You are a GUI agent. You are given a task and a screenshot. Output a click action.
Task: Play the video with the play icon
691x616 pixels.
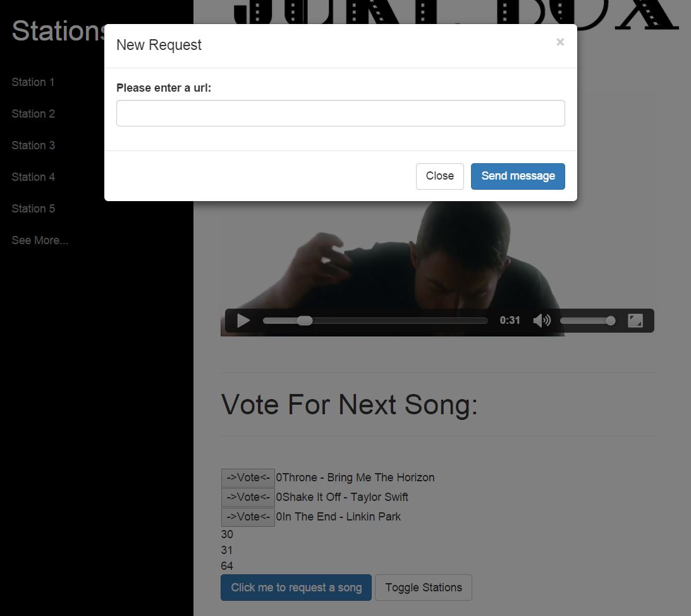click(243, 321)
